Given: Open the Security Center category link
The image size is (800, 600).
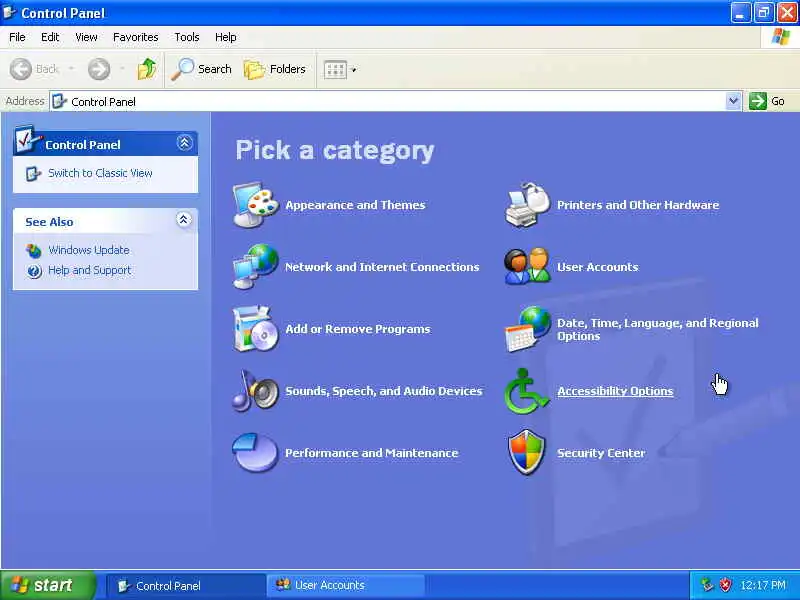Looking at the screenshot, I should click(x=601, y=453).
